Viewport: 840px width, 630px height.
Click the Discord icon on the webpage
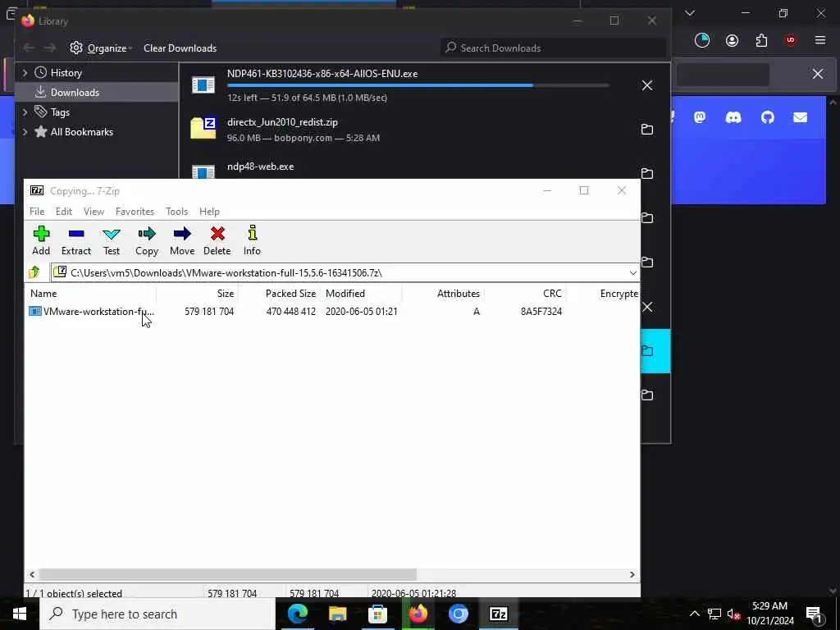pos(733,117)
